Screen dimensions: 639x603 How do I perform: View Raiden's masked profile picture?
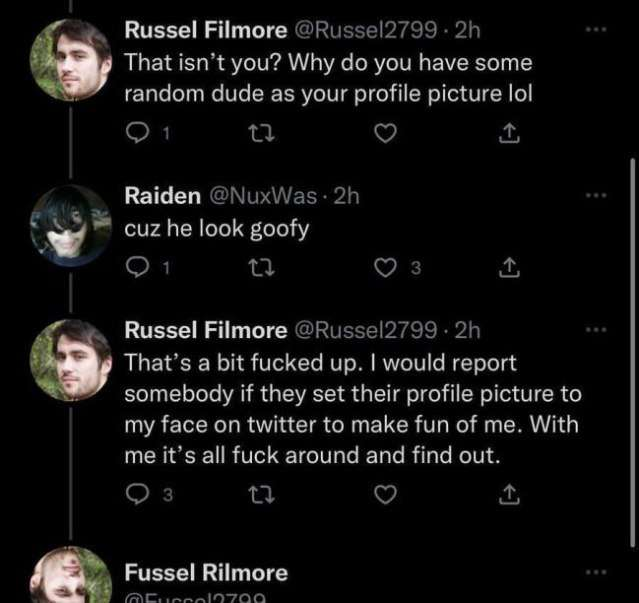click(68, 225)
